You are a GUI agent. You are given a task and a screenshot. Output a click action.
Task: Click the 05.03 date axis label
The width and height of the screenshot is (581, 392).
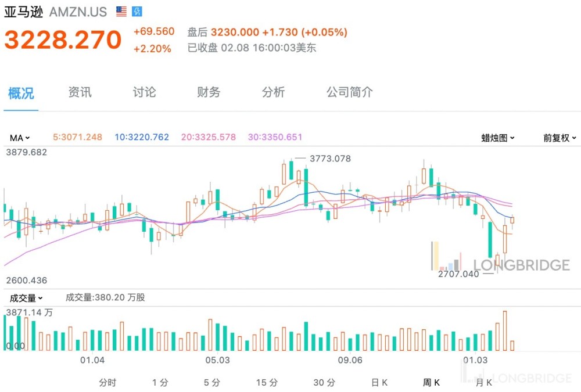tap(217, 360)
